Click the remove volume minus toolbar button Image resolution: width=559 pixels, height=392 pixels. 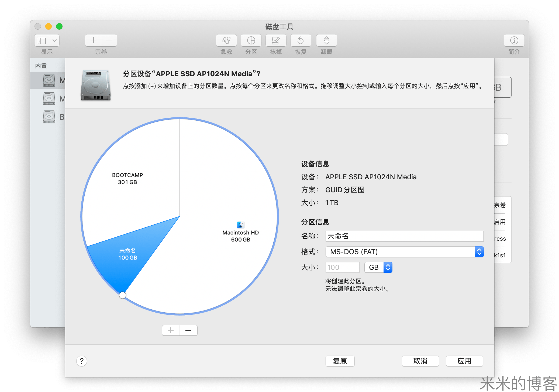(x=109, y=41)
